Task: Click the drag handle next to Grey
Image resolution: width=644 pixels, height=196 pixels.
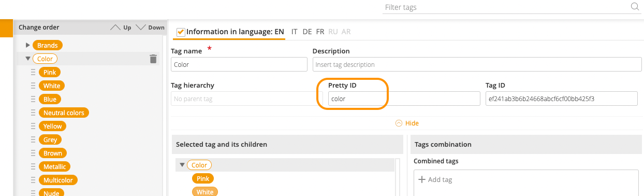Action: click(33, 140)
